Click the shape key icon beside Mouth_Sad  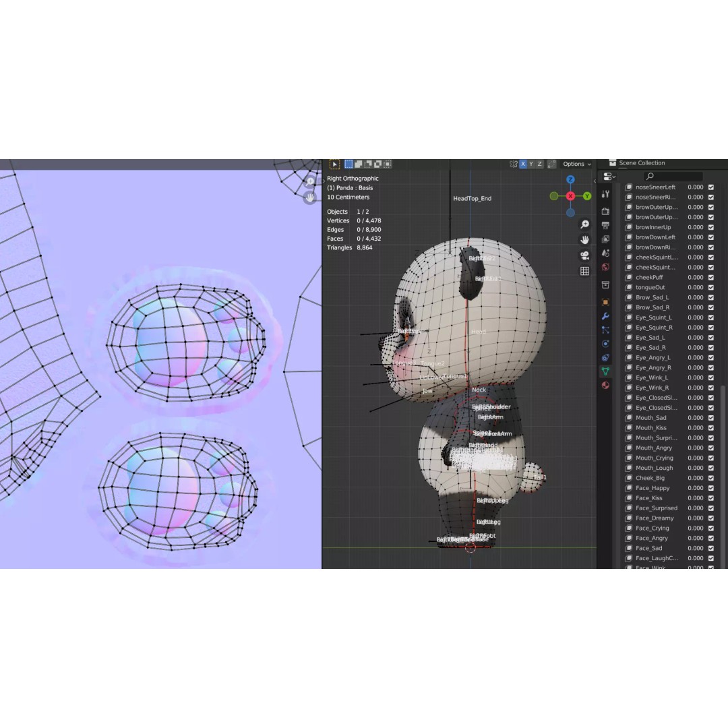point(629,418)
